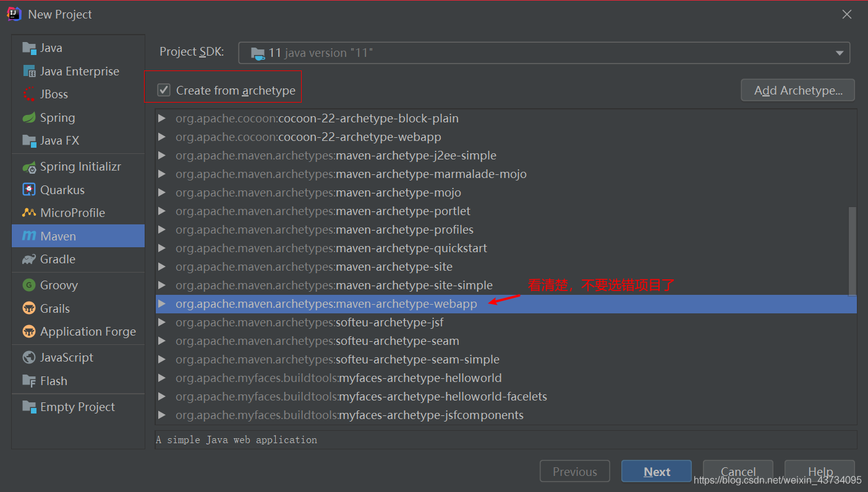The width and height of the screenshot is (868, 492).
Task: Select Gradle project type
Action: pyautogui.click(x=78, y=260)
